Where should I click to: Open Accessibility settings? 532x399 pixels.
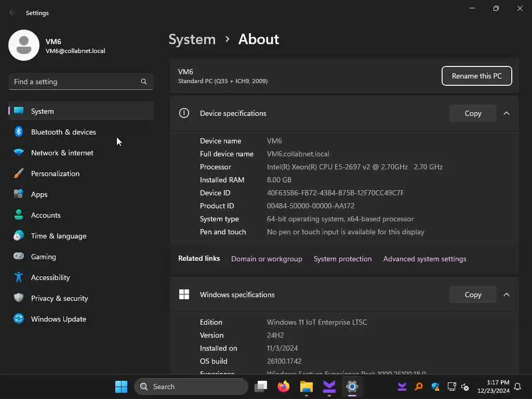tap(81, 277)
